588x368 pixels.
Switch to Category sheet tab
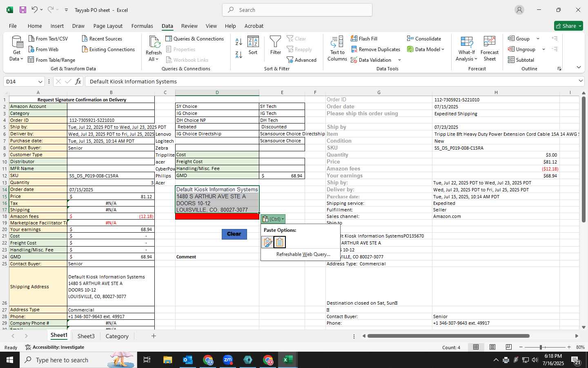[x=117, y=336]
